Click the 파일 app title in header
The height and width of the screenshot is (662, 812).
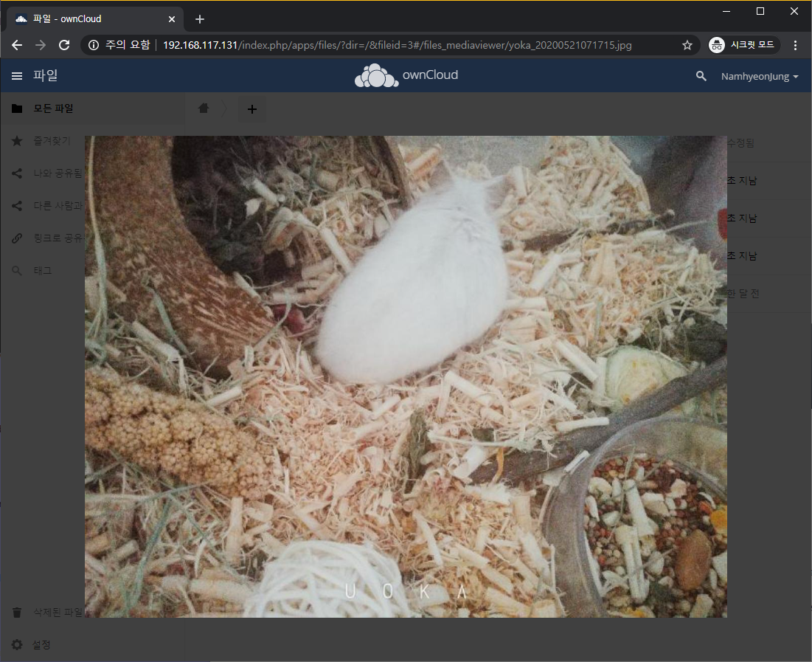coord(46,76)
